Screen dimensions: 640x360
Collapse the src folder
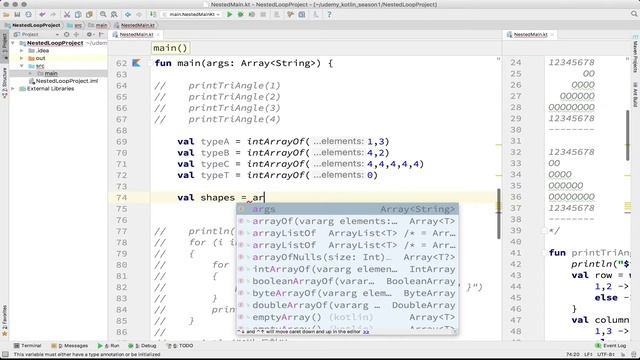point(22,66)
